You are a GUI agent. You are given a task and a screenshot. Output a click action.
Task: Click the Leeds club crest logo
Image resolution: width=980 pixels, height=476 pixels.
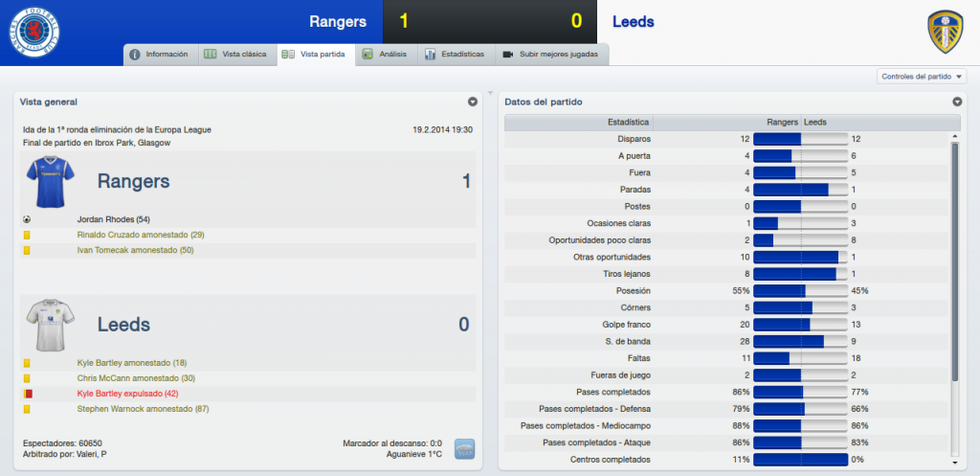tap(945, 32)
